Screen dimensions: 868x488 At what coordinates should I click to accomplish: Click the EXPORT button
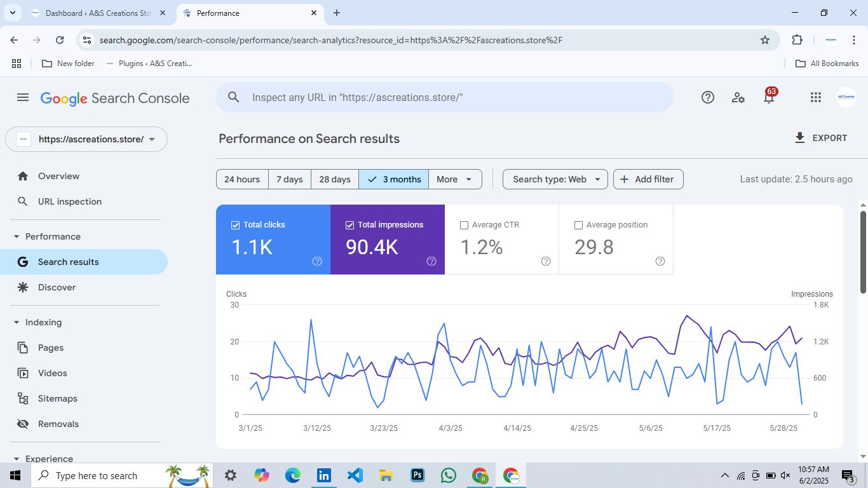click(820, 138)
